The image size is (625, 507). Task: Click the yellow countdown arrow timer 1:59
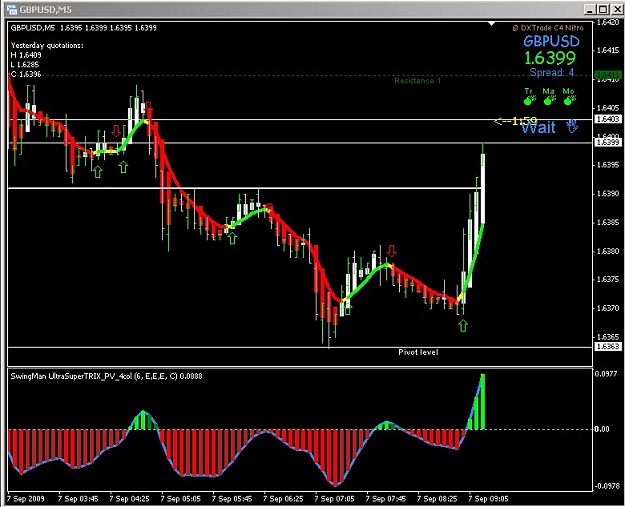pyautogui.click(x=515, y=121)
